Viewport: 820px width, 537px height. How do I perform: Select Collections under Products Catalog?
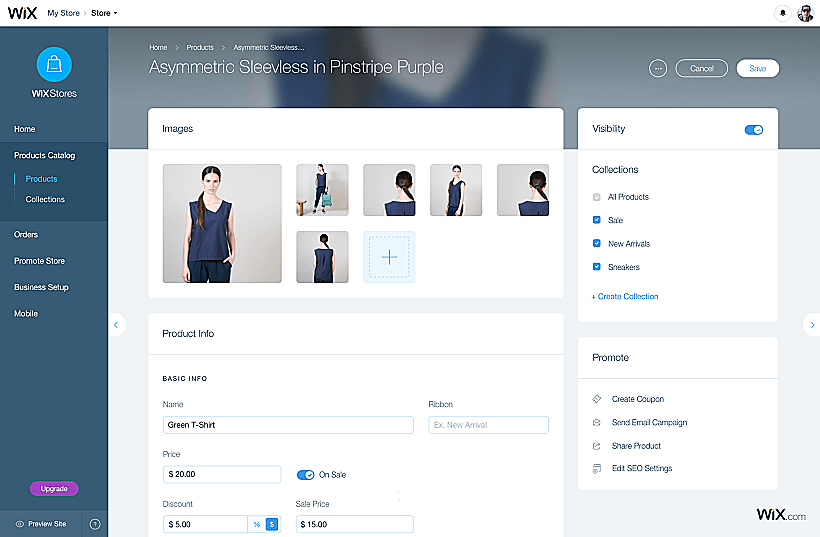(x=45, y=199)
